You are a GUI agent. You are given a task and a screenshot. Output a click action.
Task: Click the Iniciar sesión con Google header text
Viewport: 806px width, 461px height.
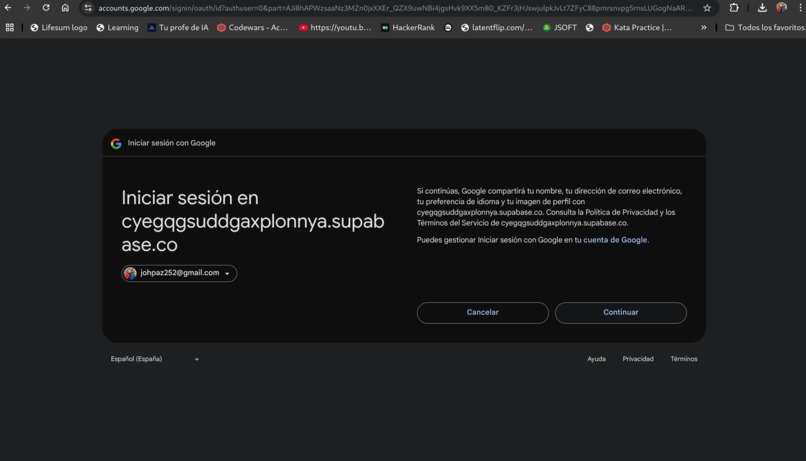[172, 143]
